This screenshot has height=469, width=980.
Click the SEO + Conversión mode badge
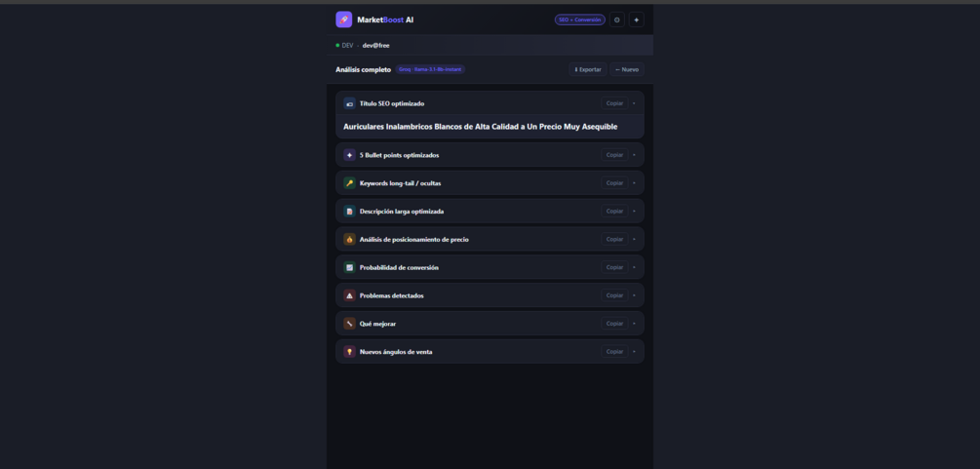(x=580, y=20)
